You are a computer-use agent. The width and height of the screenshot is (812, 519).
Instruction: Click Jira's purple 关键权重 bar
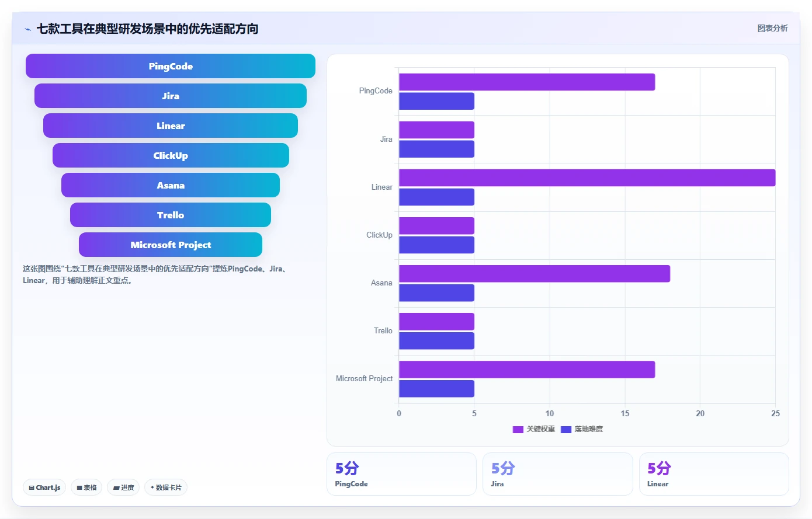(x=436, y=130)
